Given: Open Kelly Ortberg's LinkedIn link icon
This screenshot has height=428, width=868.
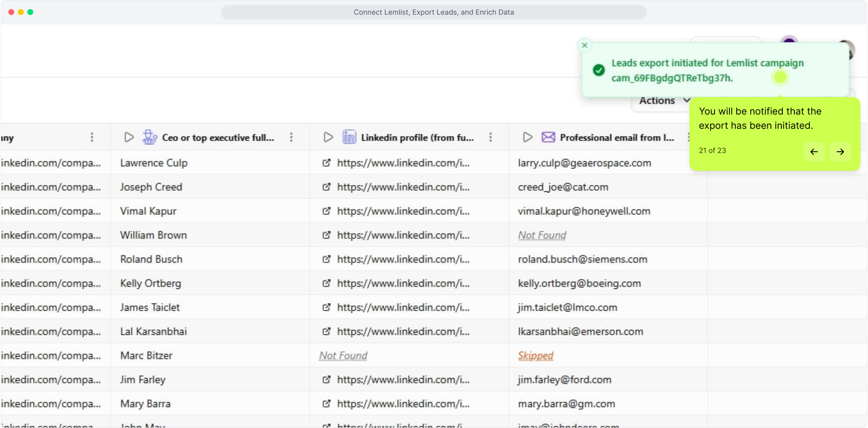Looking at the screenshot, I should click(x=326, y=283).
